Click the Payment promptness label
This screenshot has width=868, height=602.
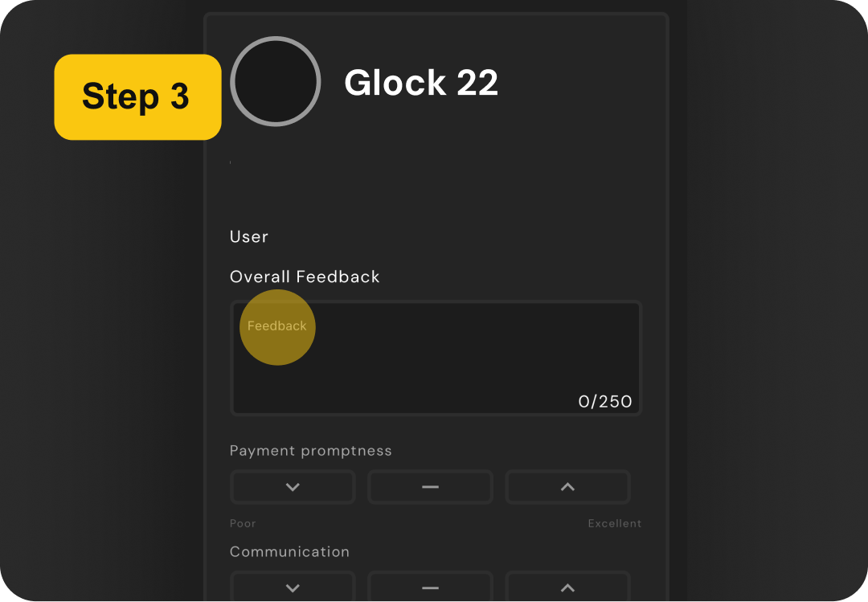click(x=311, y=451)
